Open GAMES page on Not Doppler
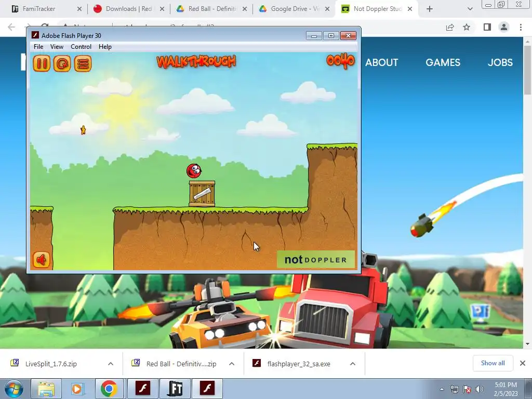Viewport: 532px width, 399px height. [443, 62]
